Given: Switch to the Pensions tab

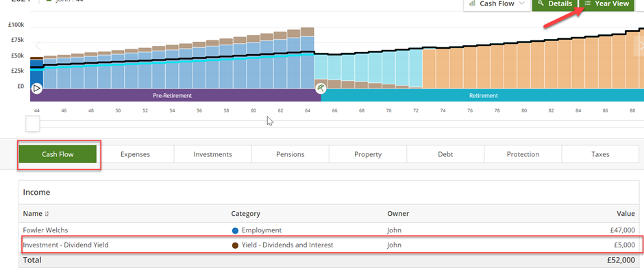Looking at the screenshot, I should pos(290,154).
